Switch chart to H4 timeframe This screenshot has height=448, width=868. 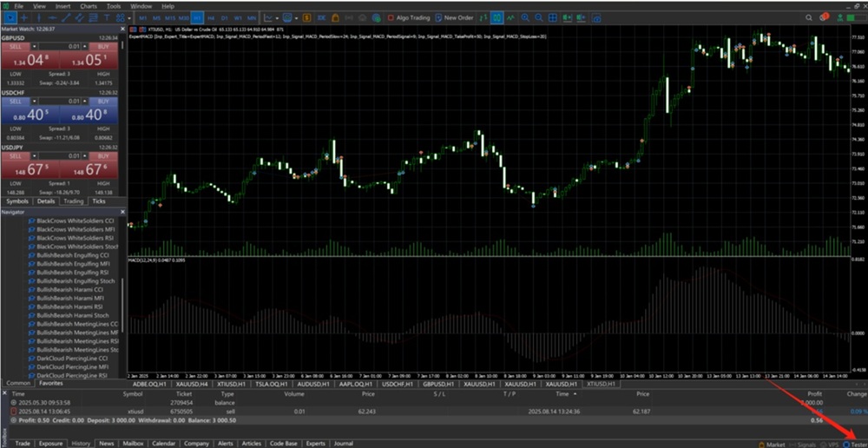(x=210, y=17)
